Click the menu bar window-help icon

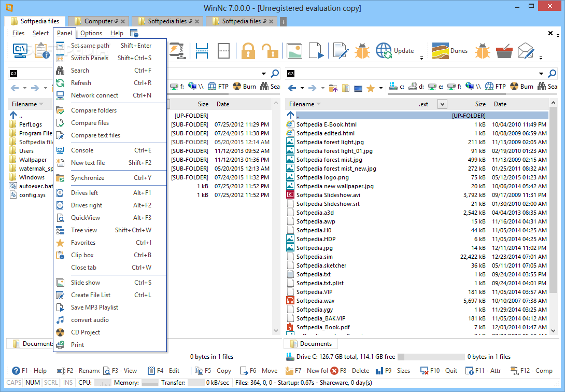[134, 33]
